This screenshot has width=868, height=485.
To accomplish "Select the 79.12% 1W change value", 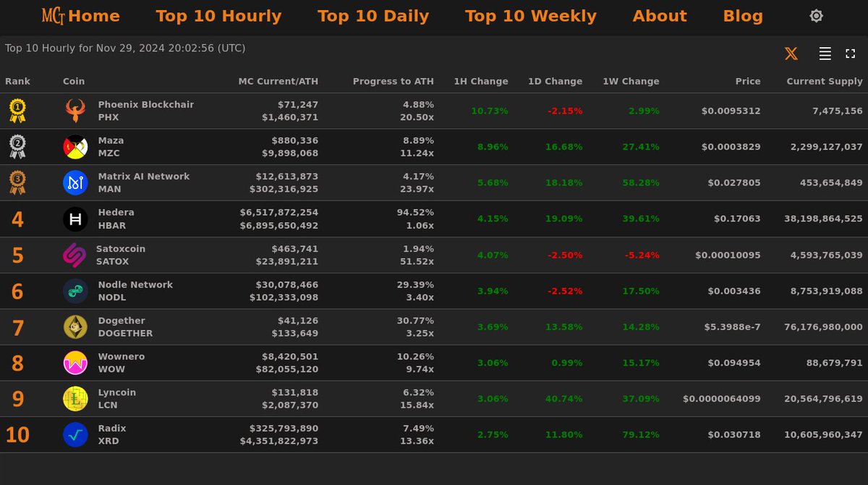I will [641, 435].
